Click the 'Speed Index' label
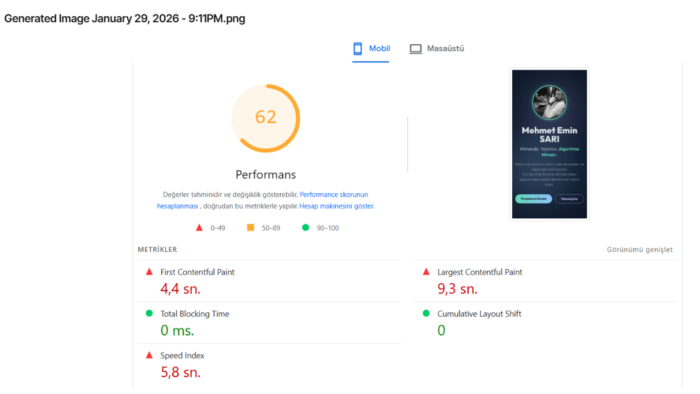 pos(182,356)
